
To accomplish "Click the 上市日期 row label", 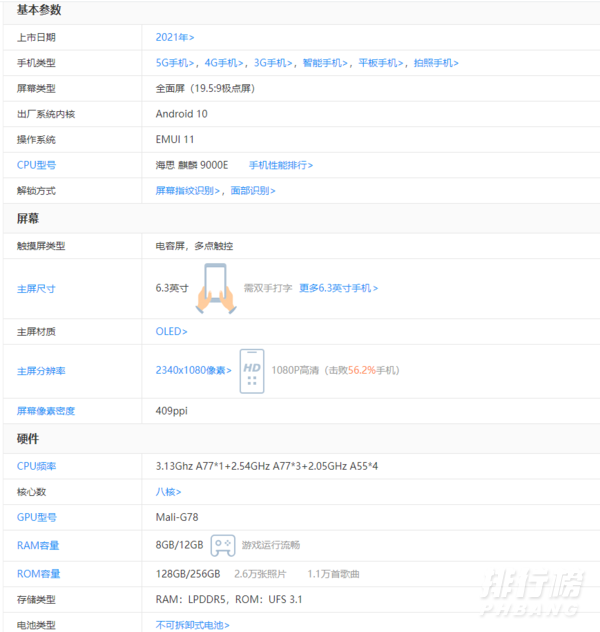I will (36, 37).
